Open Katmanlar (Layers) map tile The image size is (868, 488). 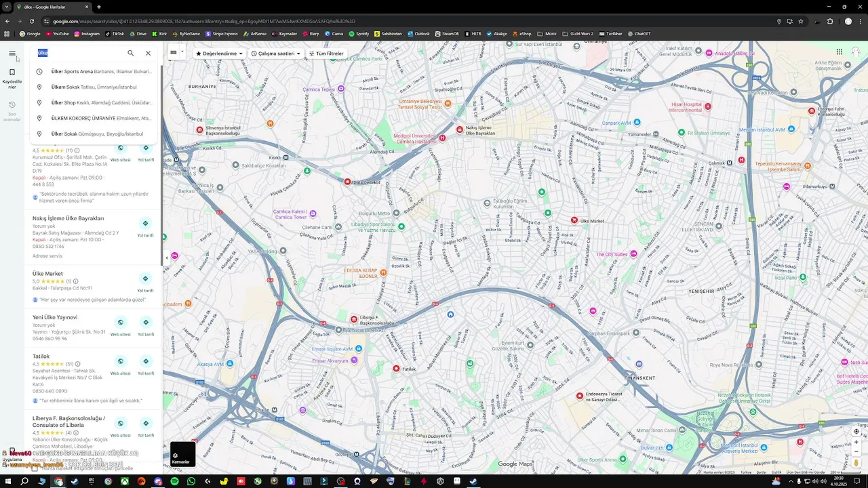(182, 454)
